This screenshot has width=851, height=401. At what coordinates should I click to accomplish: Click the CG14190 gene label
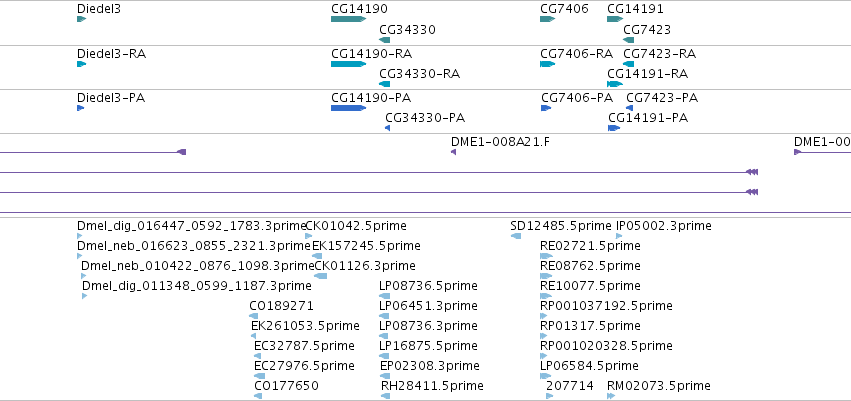[359, 9]
